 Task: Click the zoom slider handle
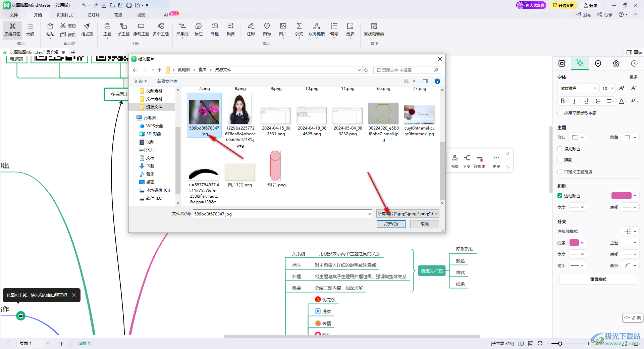(560, 344)
